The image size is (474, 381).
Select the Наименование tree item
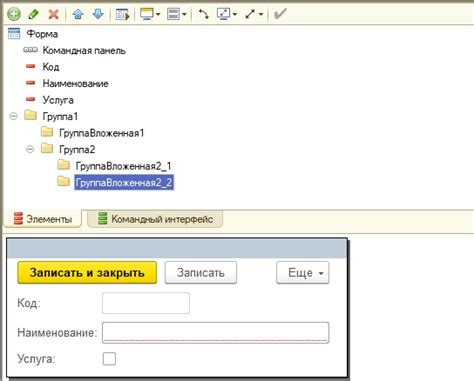point(75,83)
